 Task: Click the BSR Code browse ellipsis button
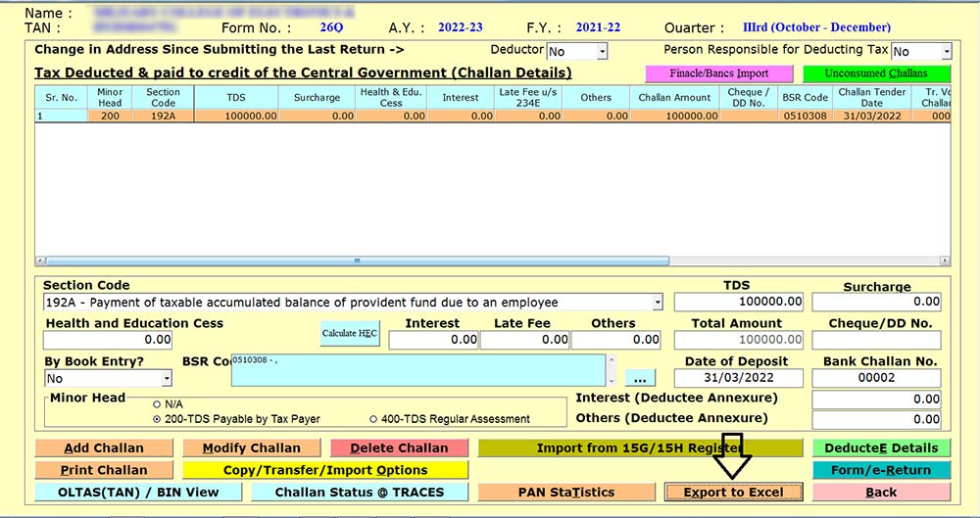[x=640, y=378]
